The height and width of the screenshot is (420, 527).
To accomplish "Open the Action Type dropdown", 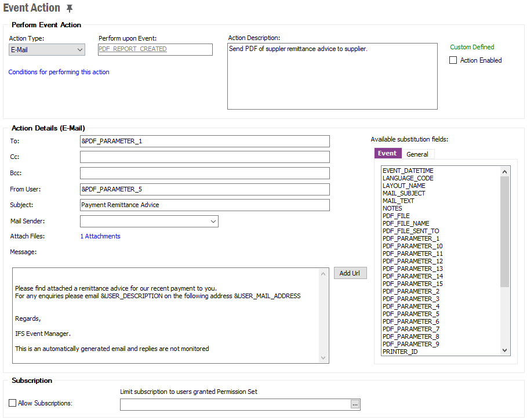I will (47, 50).
